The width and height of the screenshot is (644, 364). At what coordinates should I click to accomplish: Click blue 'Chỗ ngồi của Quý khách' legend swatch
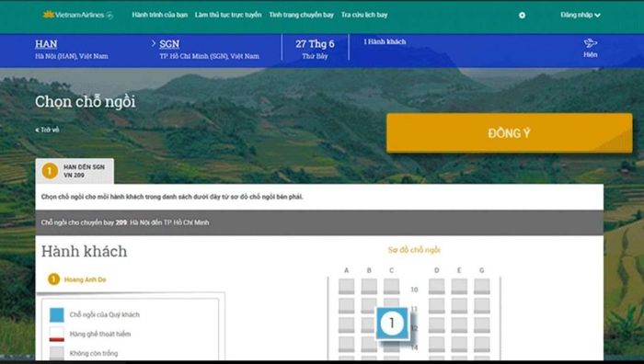pyautogui.click(x=57, y=314)
